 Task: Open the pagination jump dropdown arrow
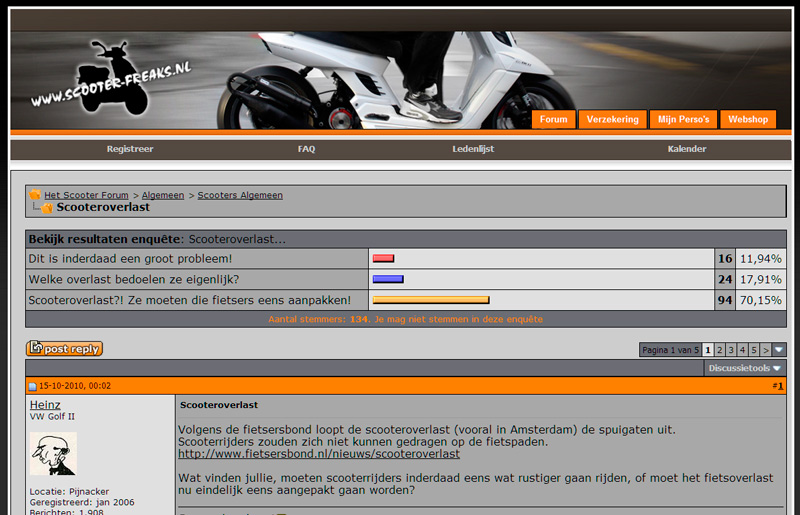click(779, 350)
